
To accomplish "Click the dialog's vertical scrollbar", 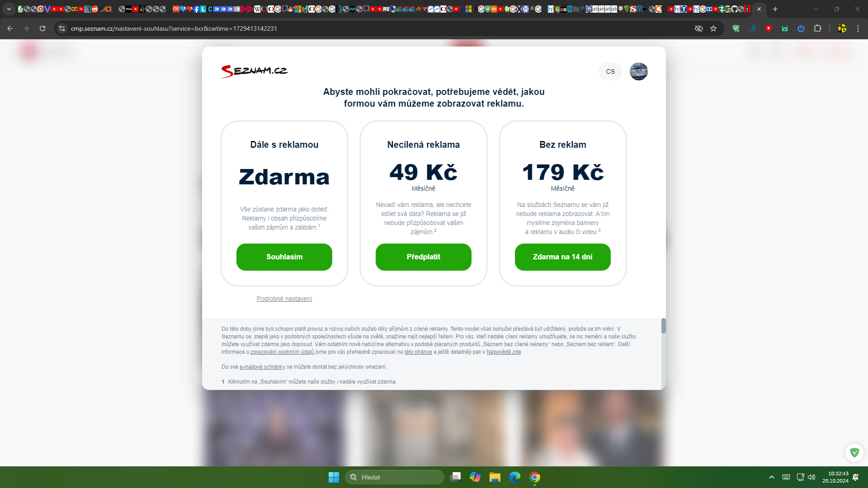I will click(664, 326).
